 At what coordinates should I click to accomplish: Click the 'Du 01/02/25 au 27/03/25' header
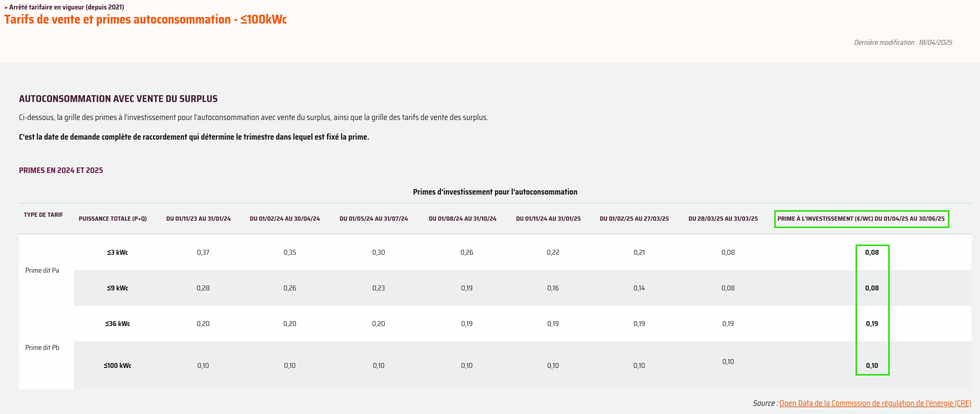(x=634, y=219)
